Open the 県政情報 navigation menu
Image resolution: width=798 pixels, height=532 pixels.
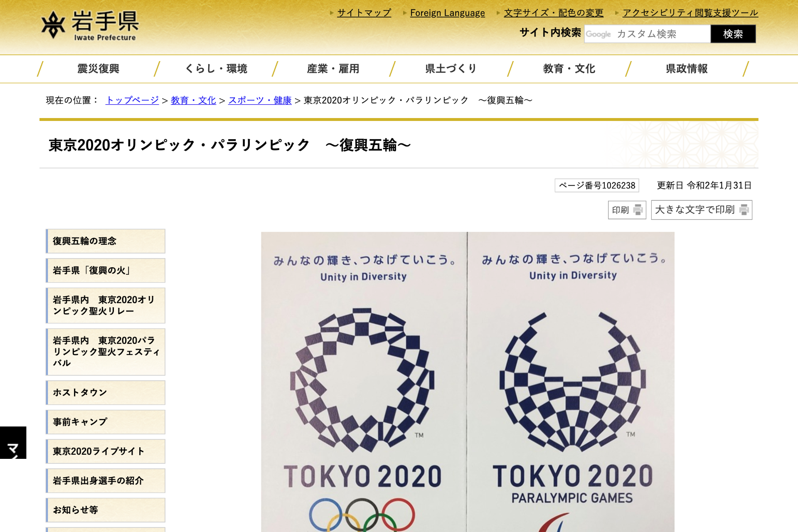pyautogui.click(x=687, y=69)
